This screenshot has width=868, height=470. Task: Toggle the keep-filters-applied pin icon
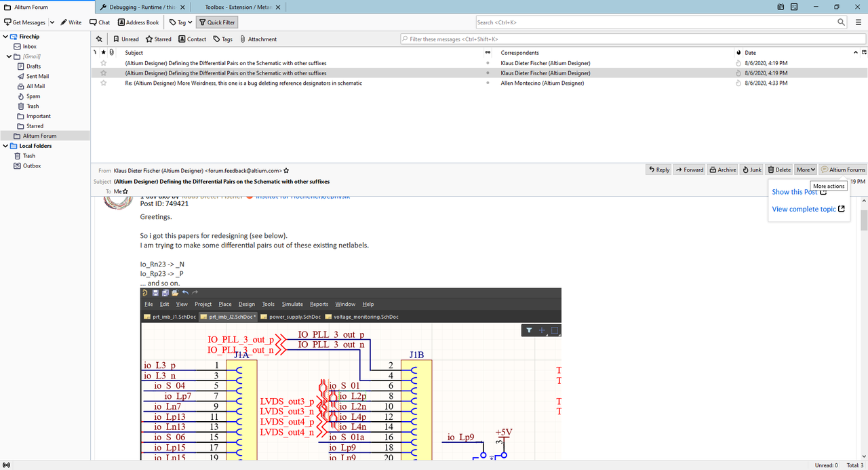tap(99, 39)
